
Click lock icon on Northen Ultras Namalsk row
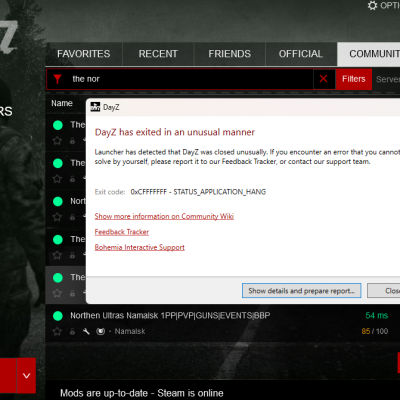click(72, 331)
